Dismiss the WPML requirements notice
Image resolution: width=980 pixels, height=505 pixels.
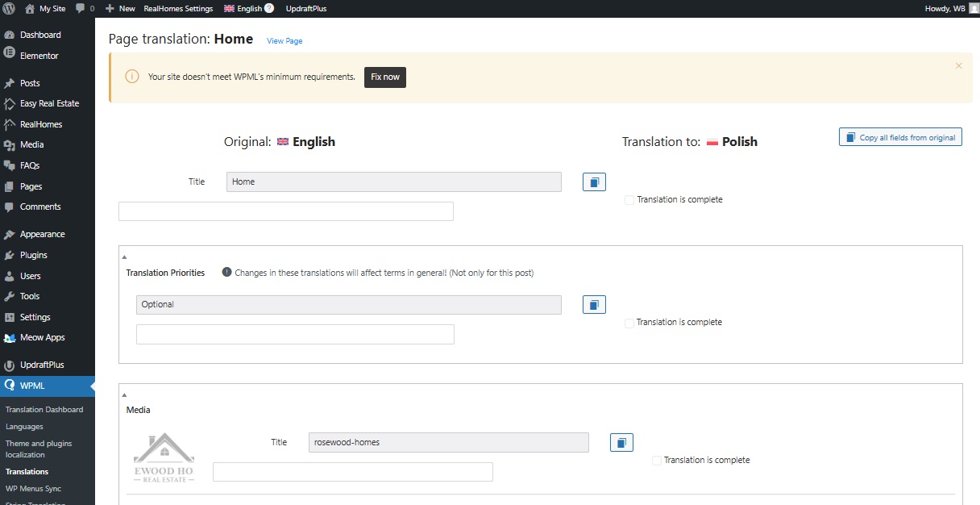click(x=958, y=66)
